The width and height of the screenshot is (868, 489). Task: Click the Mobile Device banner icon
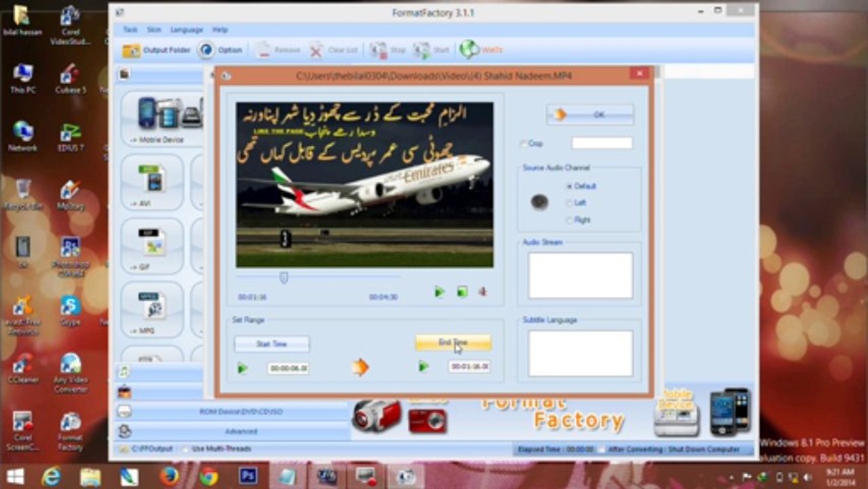click(x=676, y=412)
